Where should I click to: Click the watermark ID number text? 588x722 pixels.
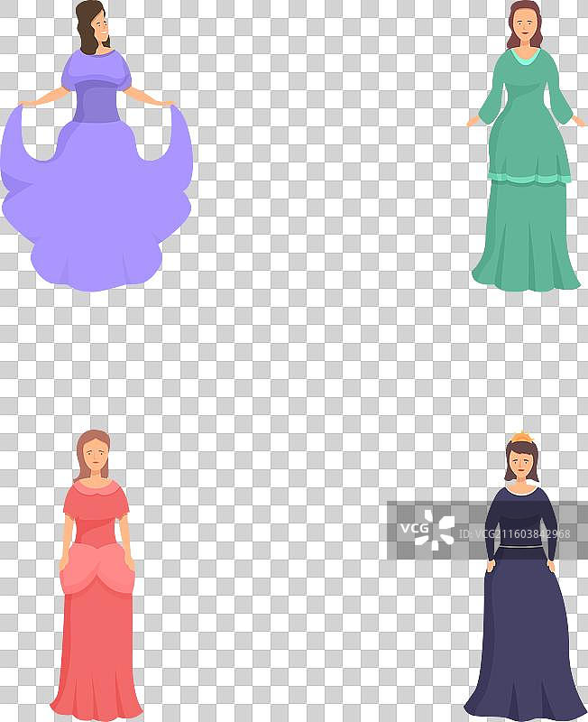click(514, 533)
